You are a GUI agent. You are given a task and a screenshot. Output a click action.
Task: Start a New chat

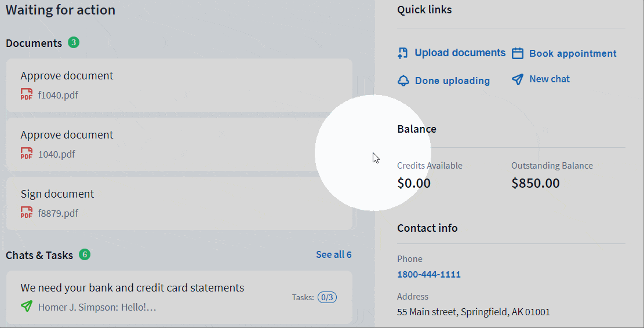point(550,79)
